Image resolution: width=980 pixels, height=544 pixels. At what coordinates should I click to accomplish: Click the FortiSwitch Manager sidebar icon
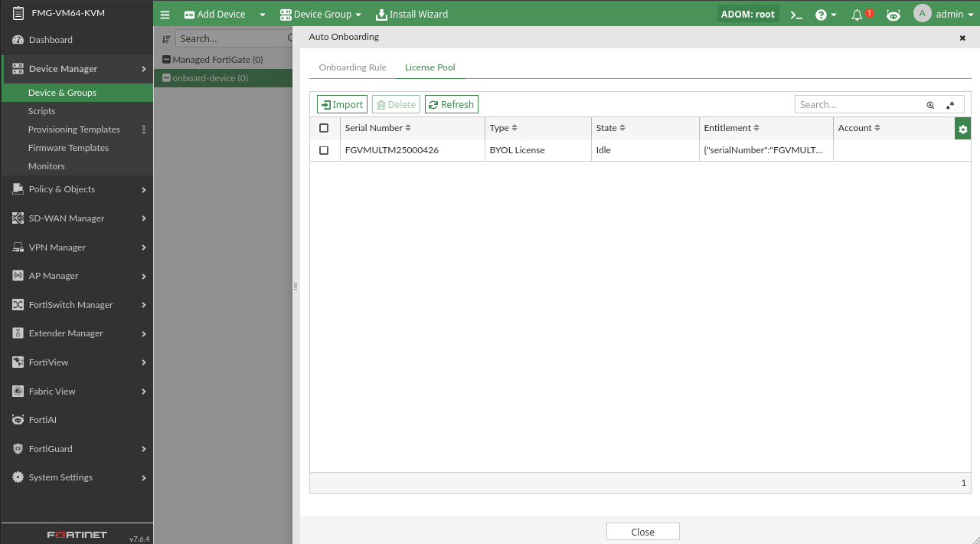click(x=18, y=305)
